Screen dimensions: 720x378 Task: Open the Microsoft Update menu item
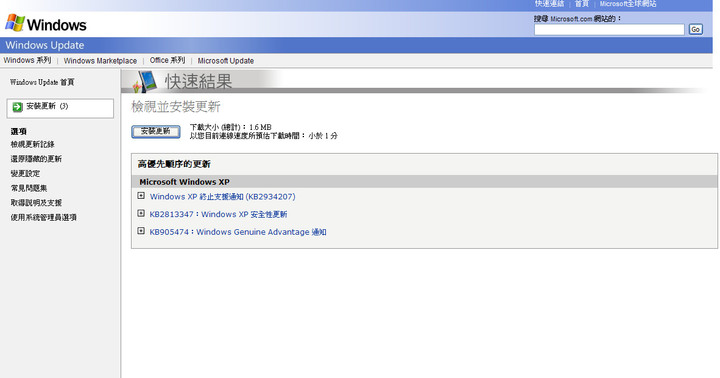[x=225, y=61]
